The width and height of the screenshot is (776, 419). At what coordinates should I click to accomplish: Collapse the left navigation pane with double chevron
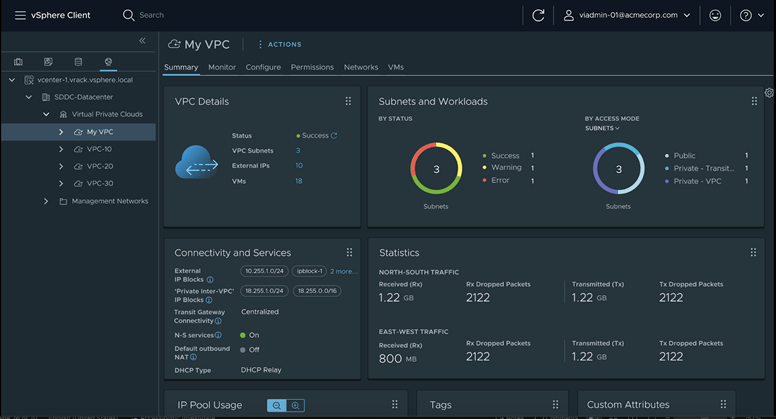coord(142,41)
